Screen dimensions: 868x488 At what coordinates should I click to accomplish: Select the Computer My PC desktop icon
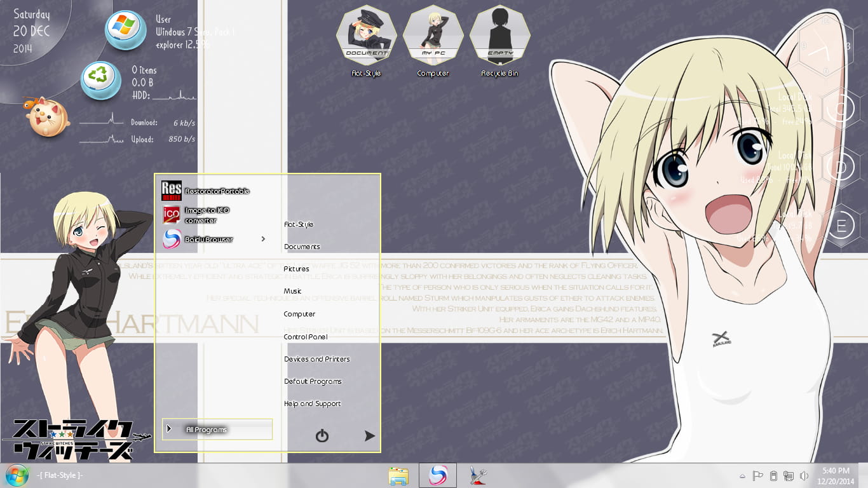click(x=433, y=41)
